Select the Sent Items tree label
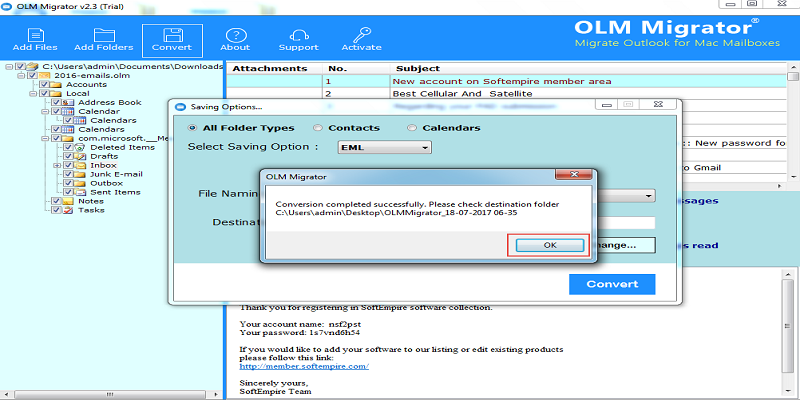 115,192
